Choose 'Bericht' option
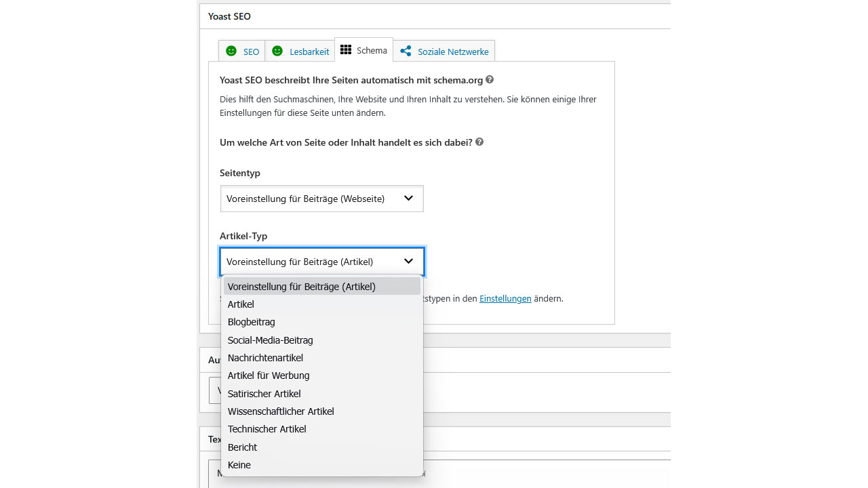The image size is (868, 488). (322, 447)
